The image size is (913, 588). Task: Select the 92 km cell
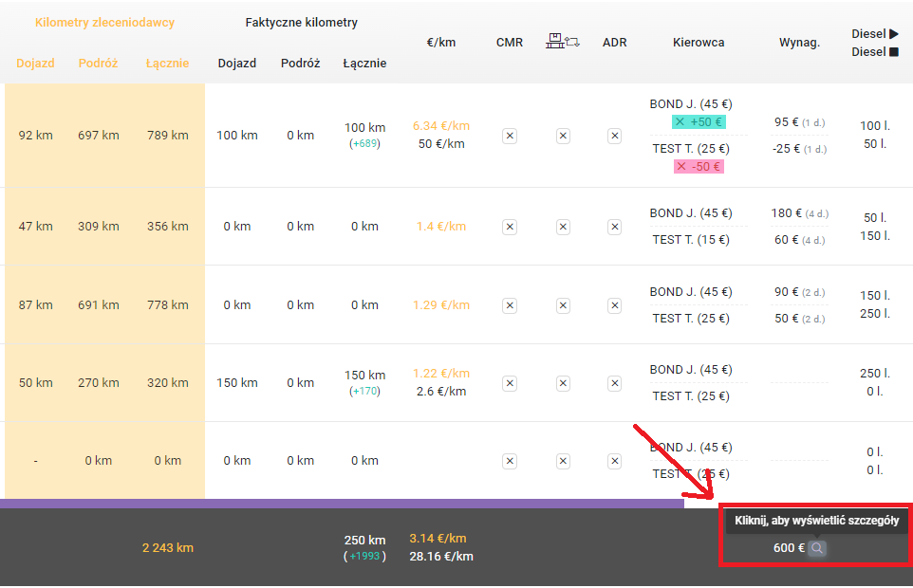35,136
